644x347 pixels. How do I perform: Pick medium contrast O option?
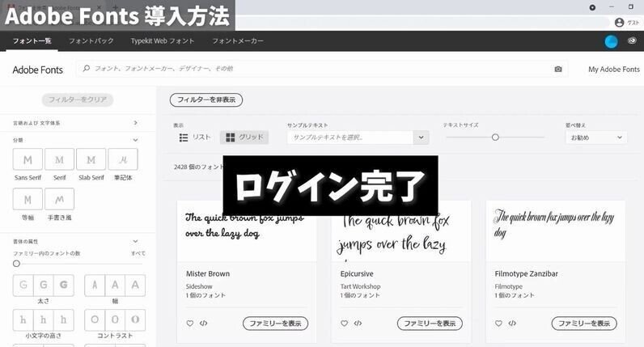[115, 319]
